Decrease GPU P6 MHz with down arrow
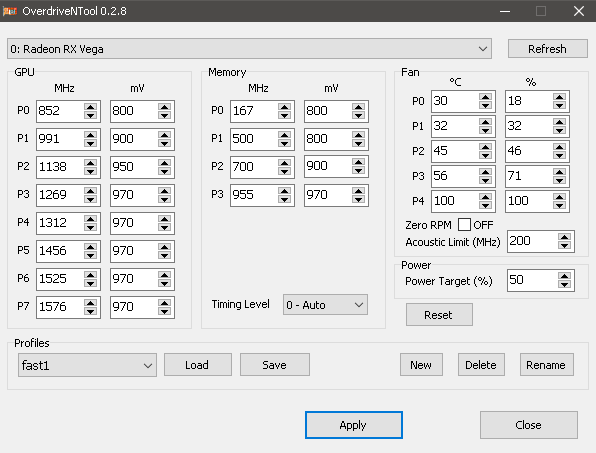The height and width of the screenshot is (453, 596). coord(90,283)
